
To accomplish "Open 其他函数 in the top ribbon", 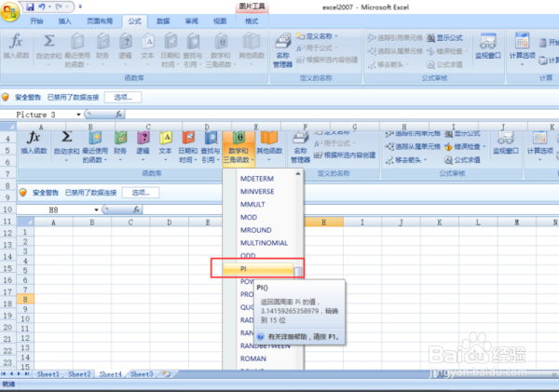I will 252,50.
